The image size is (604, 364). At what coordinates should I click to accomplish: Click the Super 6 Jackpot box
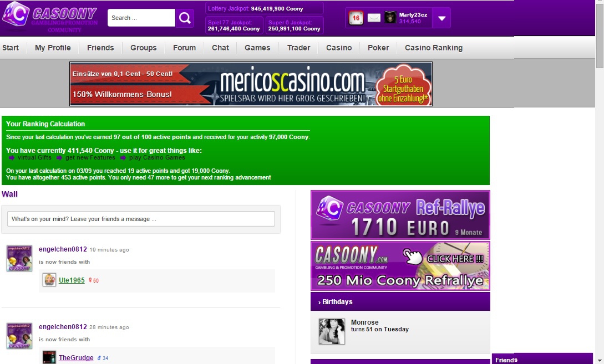(295, 25)
